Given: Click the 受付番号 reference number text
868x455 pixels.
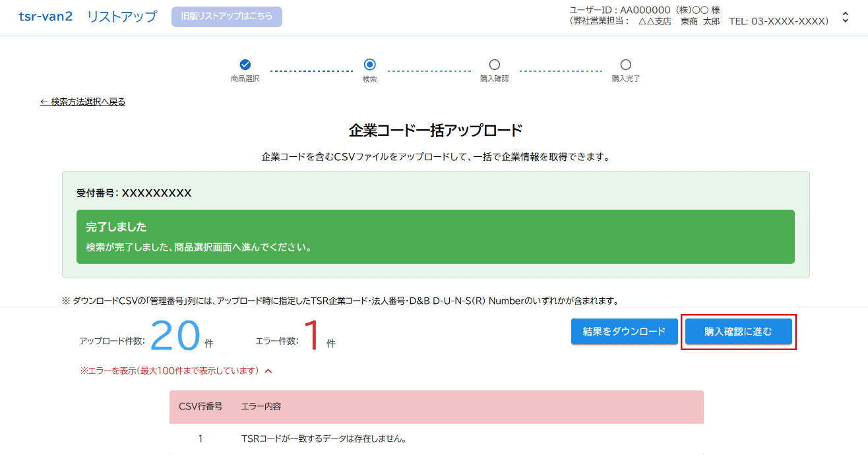Looking at the screenshot, I should (x=134, y=193).
